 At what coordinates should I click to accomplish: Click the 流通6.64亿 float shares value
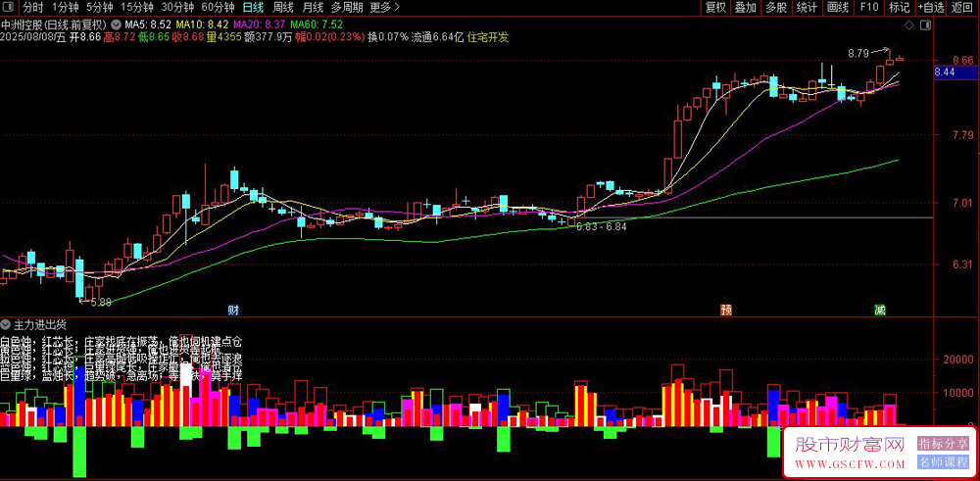coord(437,37)
